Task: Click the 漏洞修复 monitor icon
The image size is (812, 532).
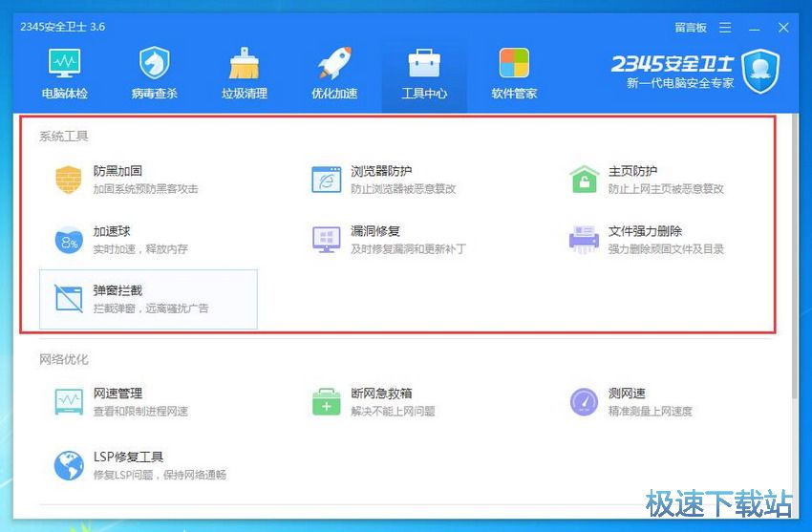Action: click(x=327, y=240)
